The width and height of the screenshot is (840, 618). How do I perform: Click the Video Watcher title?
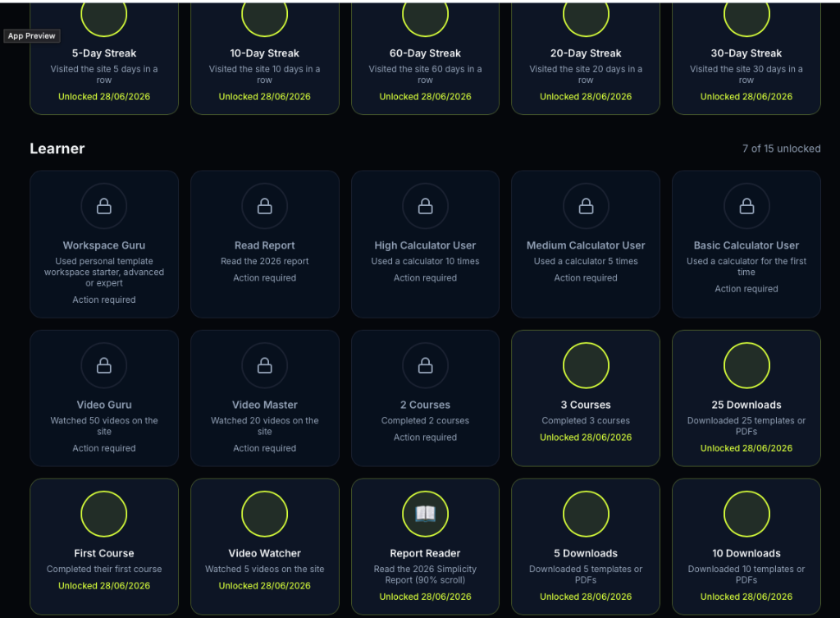coord(265,553)
